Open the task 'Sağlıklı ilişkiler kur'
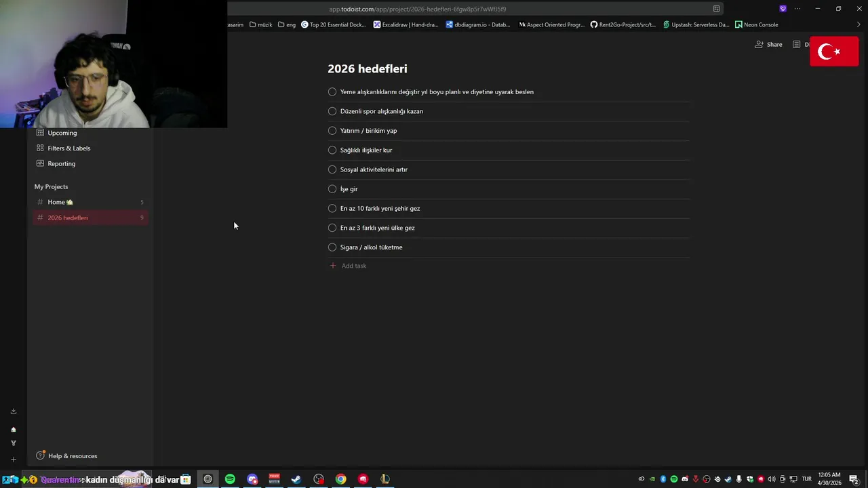The width and height of the screenshot is (868, 488). click(x=366, y=150)
